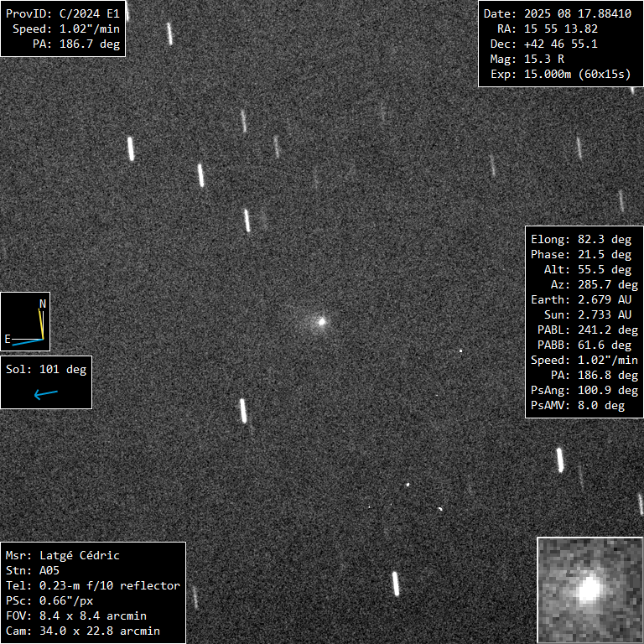Select the 'RA: 15 55 13.82' line

548,29
